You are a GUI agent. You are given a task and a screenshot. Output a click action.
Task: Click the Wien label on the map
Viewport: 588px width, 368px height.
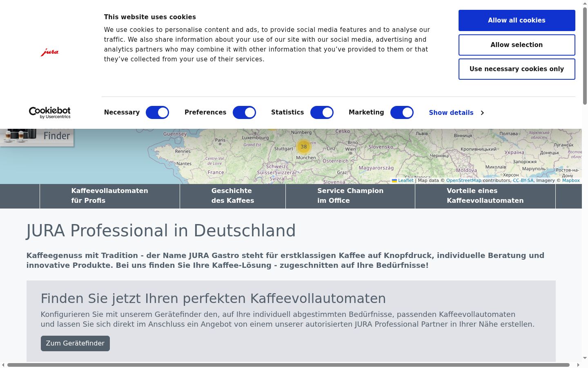350,149
